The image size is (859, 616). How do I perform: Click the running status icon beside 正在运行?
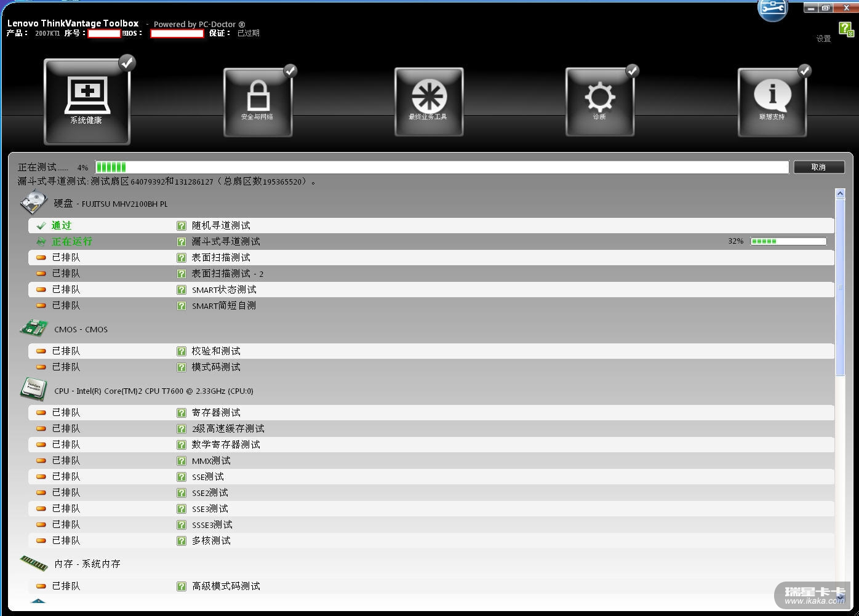[41, 242]
